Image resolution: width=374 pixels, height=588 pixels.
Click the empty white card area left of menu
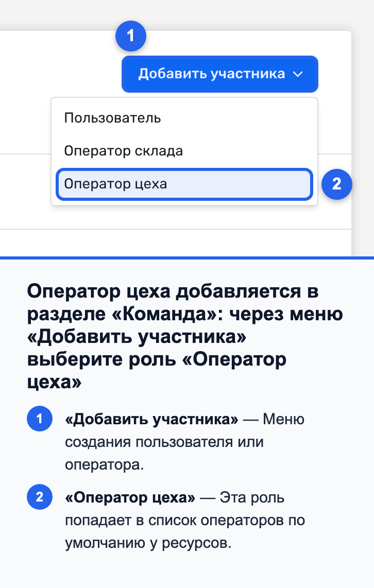25,94
